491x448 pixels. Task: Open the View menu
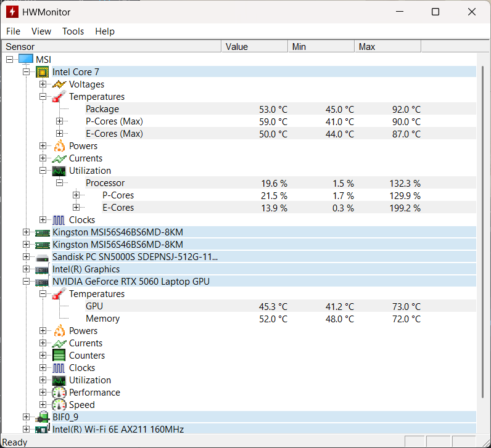tap(41, 31)
